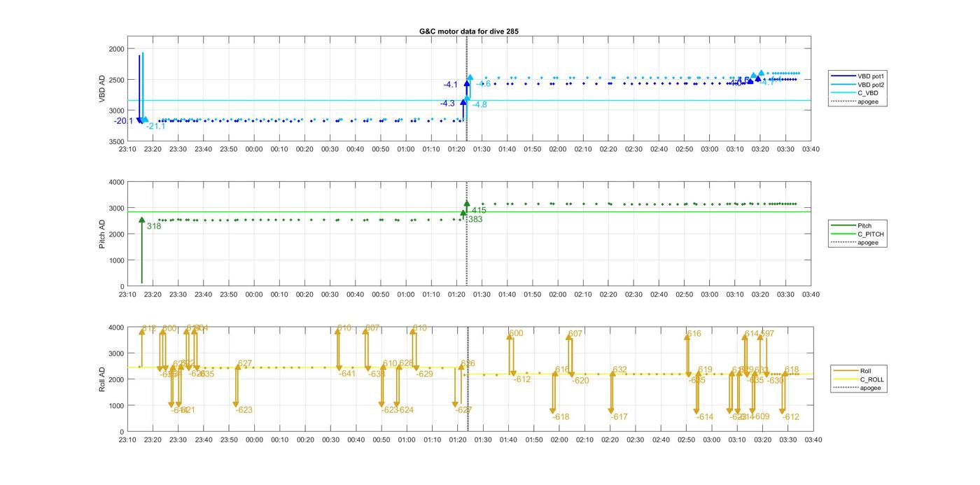Click the '02:00' x-axis tick under the Pitch plot
980x485 pixels.
pyautogui.click(x=558, y=295)
